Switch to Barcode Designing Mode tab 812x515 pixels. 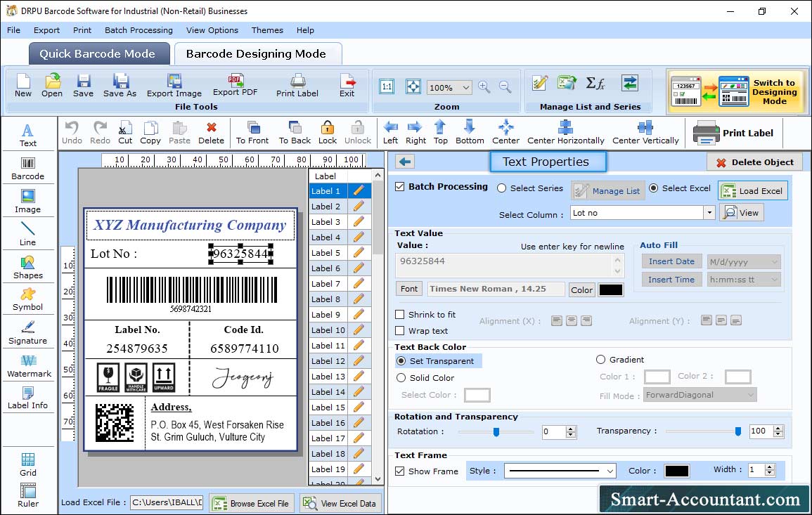257,54
